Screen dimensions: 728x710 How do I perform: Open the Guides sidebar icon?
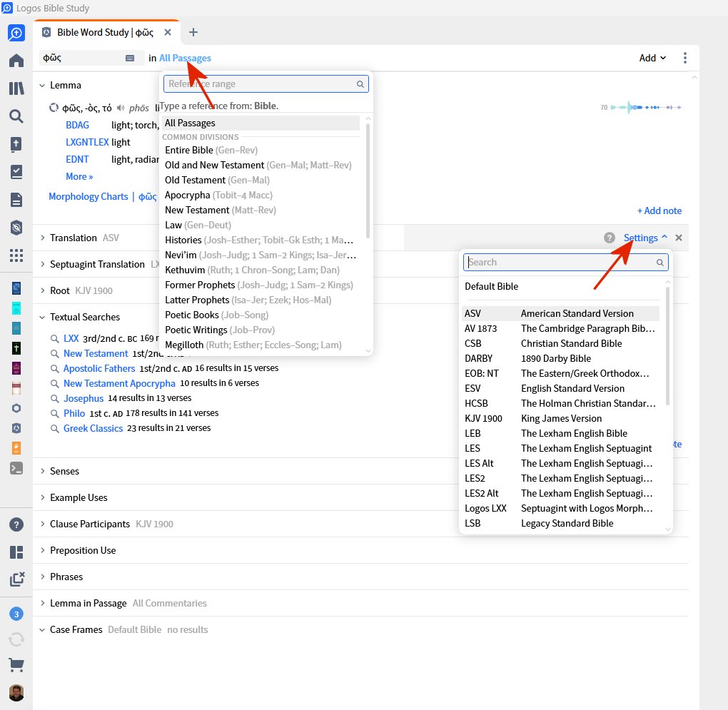point(16,228)
